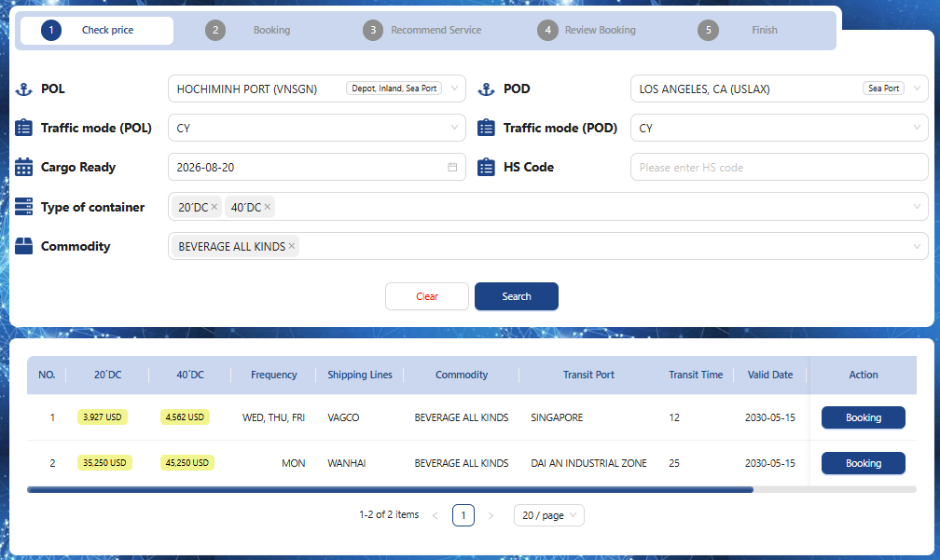This screenshot has height=560, width=940.
Task: Click the Cargo Ready calendar icon
Action: [23, 167]
